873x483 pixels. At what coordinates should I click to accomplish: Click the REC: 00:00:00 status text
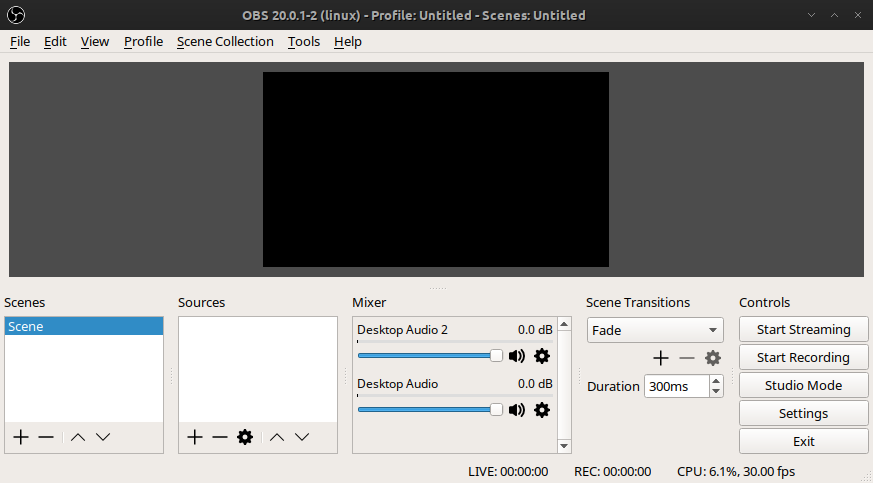click(x=612, y=471)
